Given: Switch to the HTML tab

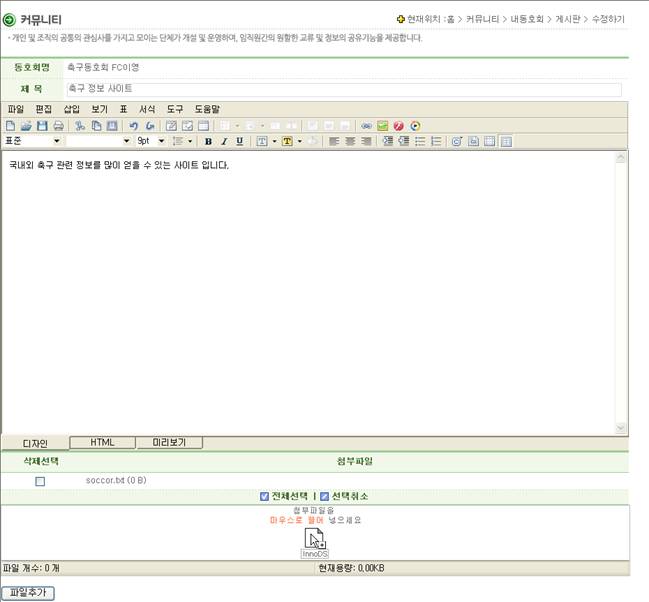Looking at the screenshot, I should tap(102, 442).
